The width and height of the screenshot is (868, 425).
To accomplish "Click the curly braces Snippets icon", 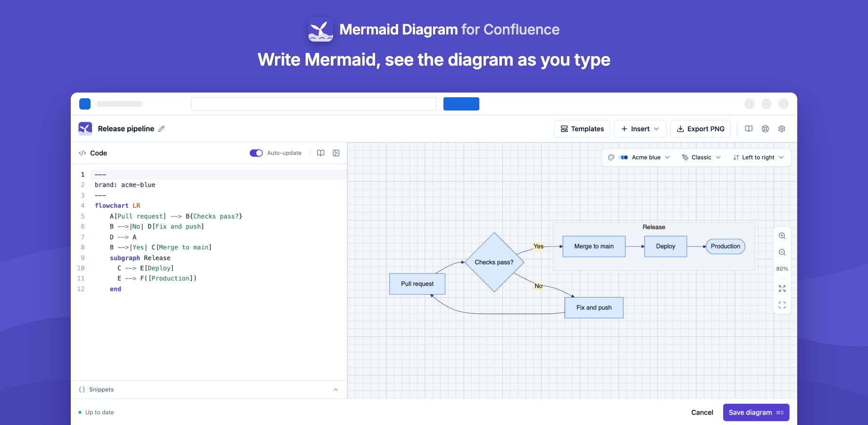I will click(x=82, y=390).
